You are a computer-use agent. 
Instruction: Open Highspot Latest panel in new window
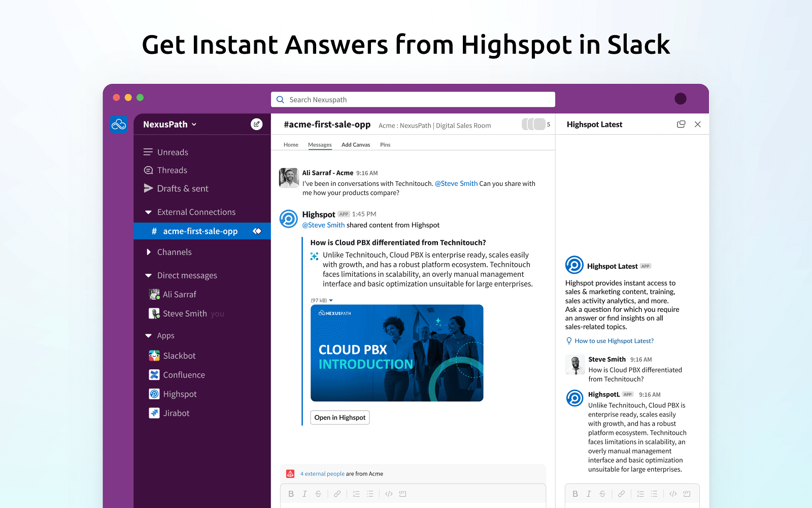(681, 124)
